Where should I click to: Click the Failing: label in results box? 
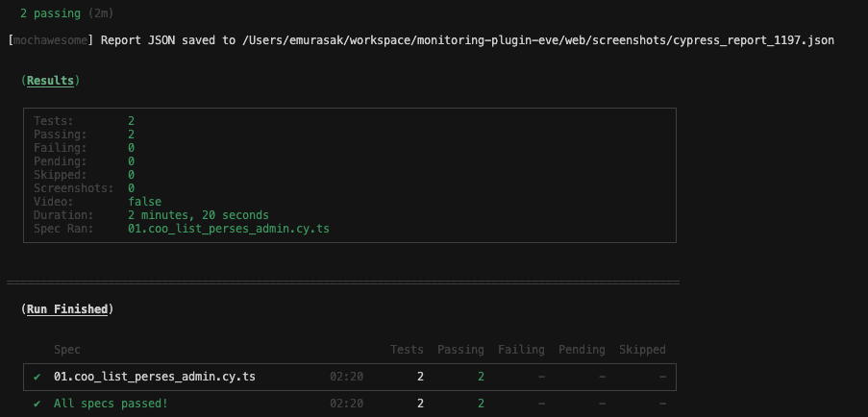[x=60, y=148]
